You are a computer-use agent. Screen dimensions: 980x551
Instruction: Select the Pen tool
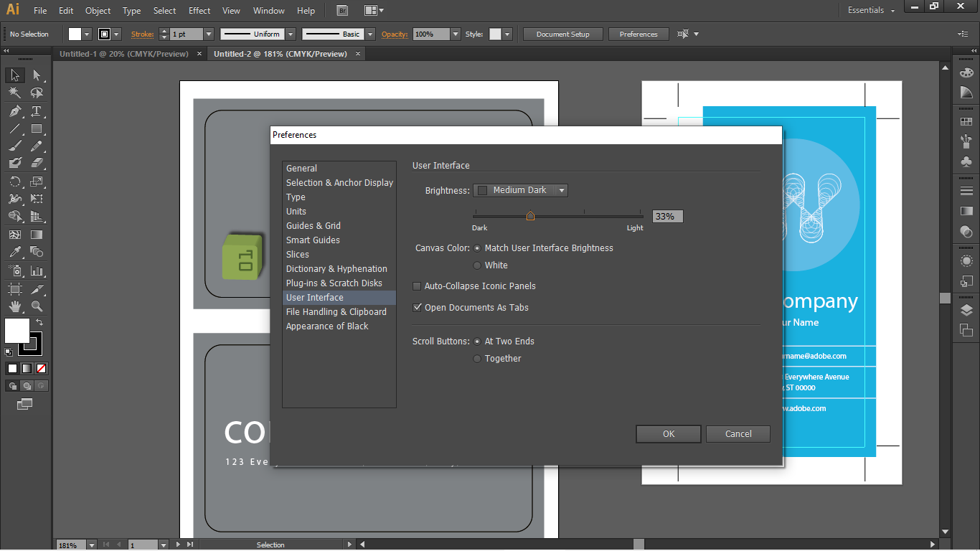tap(14, 111)
